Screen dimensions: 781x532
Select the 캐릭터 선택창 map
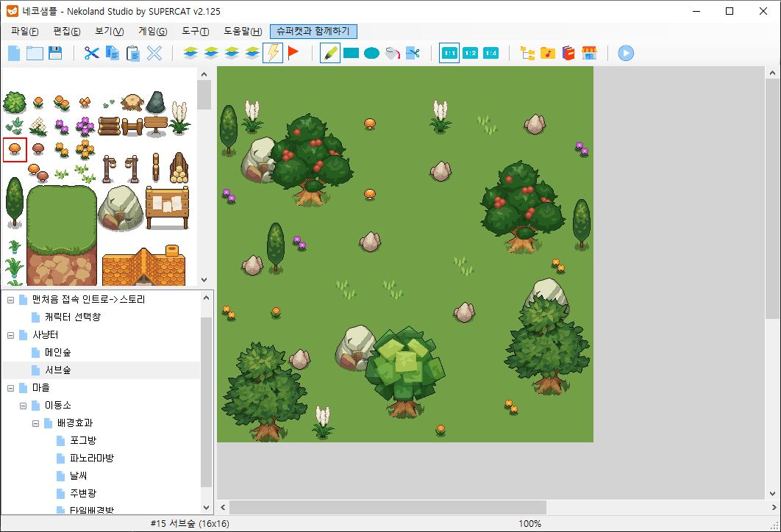click(x=73, y=317)
